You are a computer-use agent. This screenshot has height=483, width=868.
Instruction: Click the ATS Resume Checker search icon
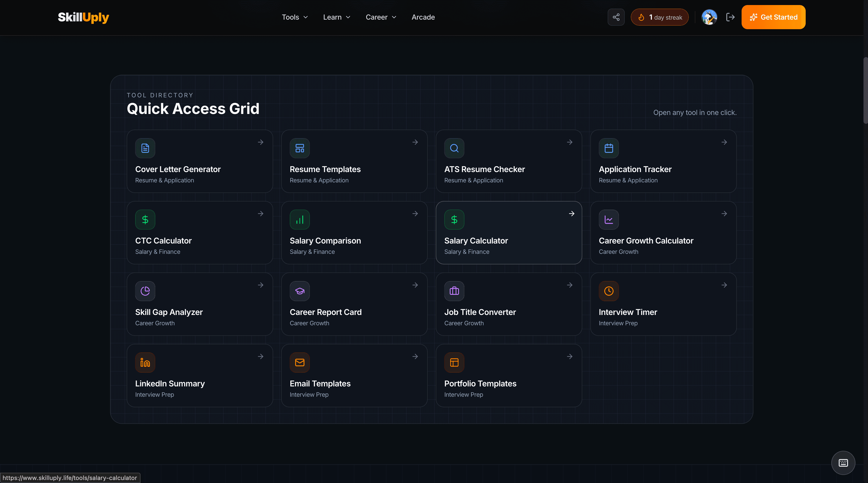coord(454,148)
